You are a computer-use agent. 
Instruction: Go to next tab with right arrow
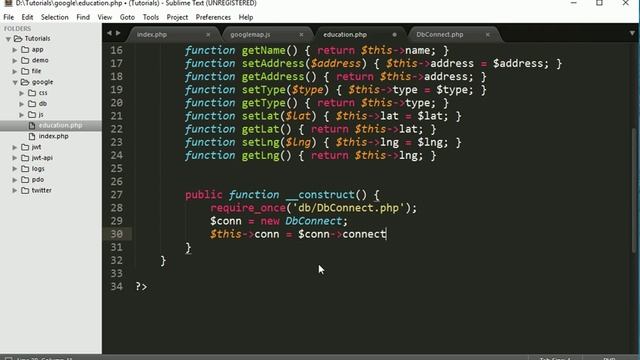pos(118,33)
